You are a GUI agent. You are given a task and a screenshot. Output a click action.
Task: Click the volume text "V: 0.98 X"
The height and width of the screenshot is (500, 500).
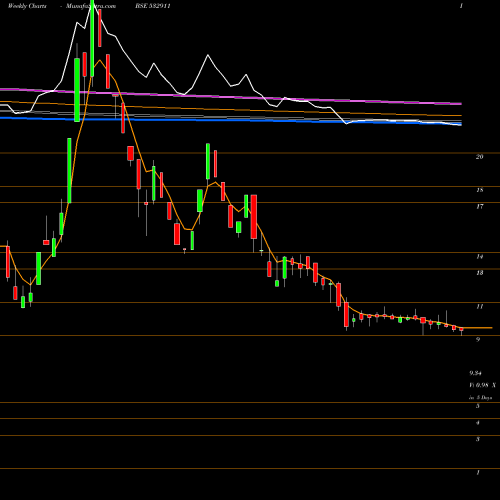pyautogui.click(x=483, y=385)
